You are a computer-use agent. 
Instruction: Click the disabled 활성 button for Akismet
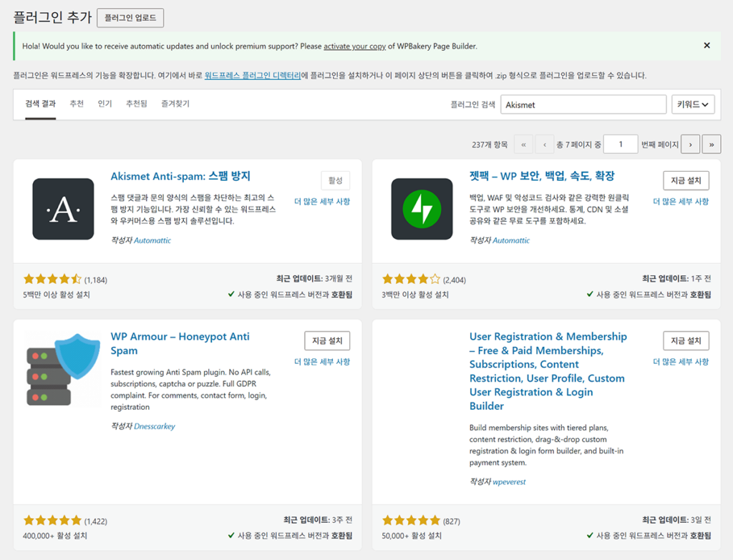[336, 180]
